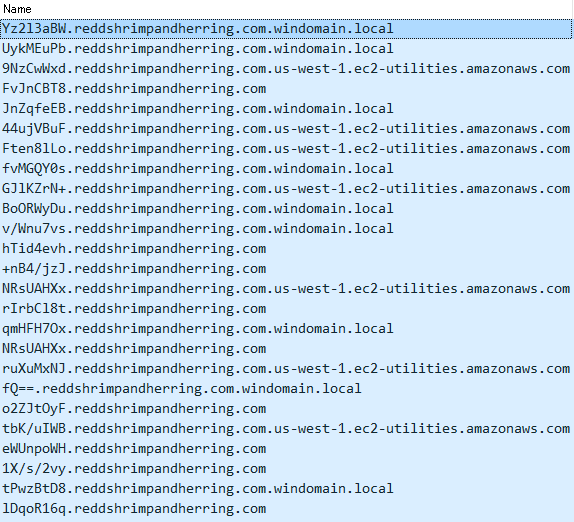Select the qmHFH7Ox windomain.local row
Screen dimensions: 574x522
(x=286, y=329)
